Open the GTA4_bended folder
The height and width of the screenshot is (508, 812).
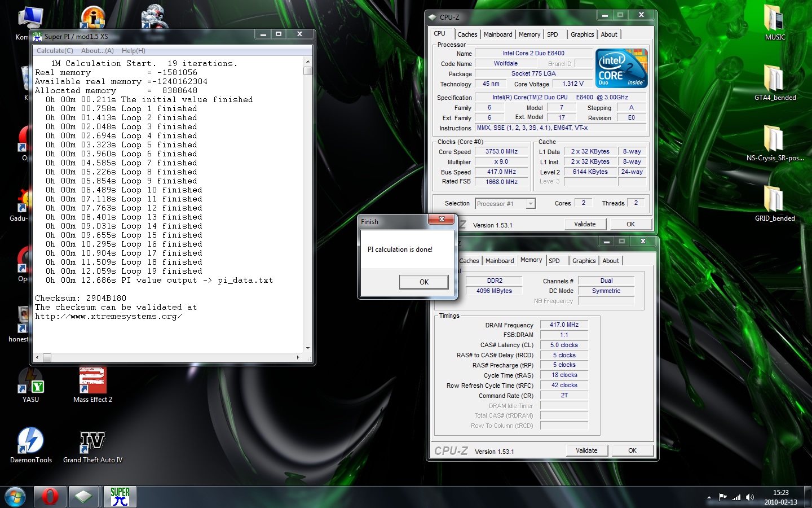point(774,79)
